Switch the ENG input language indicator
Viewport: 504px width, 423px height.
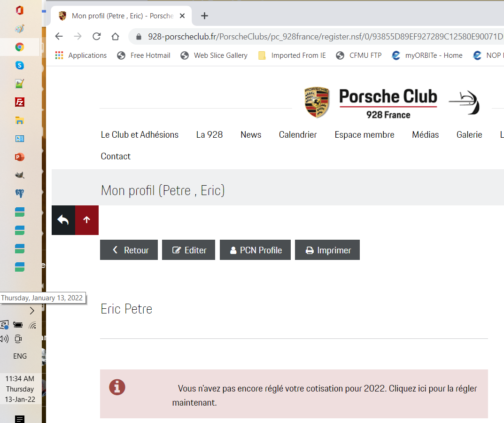pyautogui.click(x=20, y=356)
